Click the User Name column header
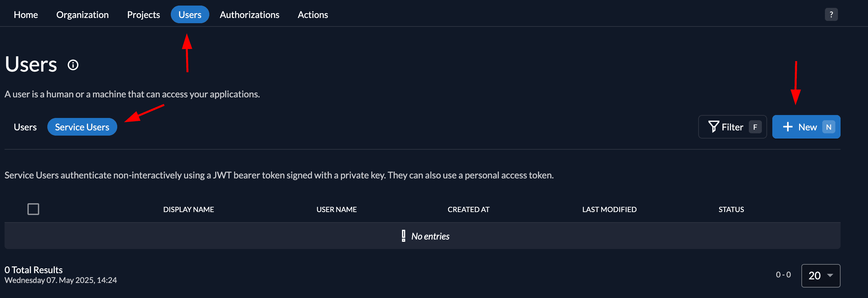The width and height of the screenshot is (868, 298). (336, 209)
